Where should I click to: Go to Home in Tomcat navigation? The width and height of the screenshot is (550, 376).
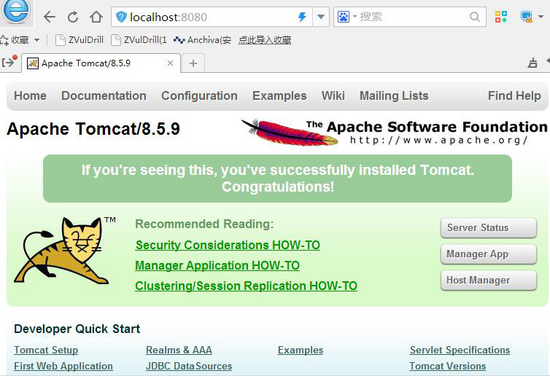pos(30,96)
